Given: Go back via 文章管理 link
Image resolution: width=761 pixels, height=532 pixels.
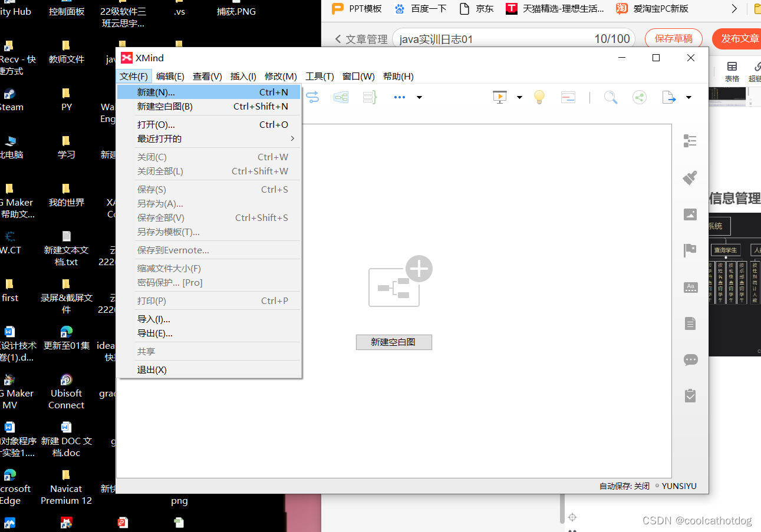Looking at the screenshot, I should (361, 39).
